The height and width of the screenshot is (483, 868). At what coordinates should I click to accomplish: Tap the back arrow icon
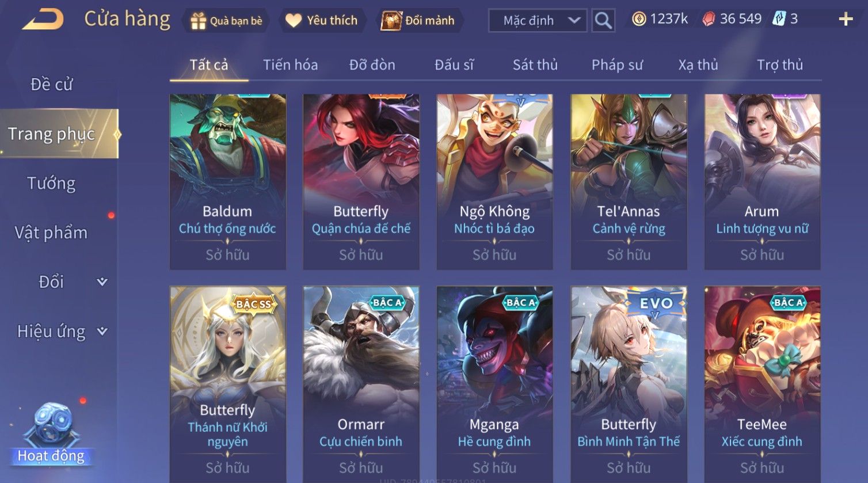43,20
